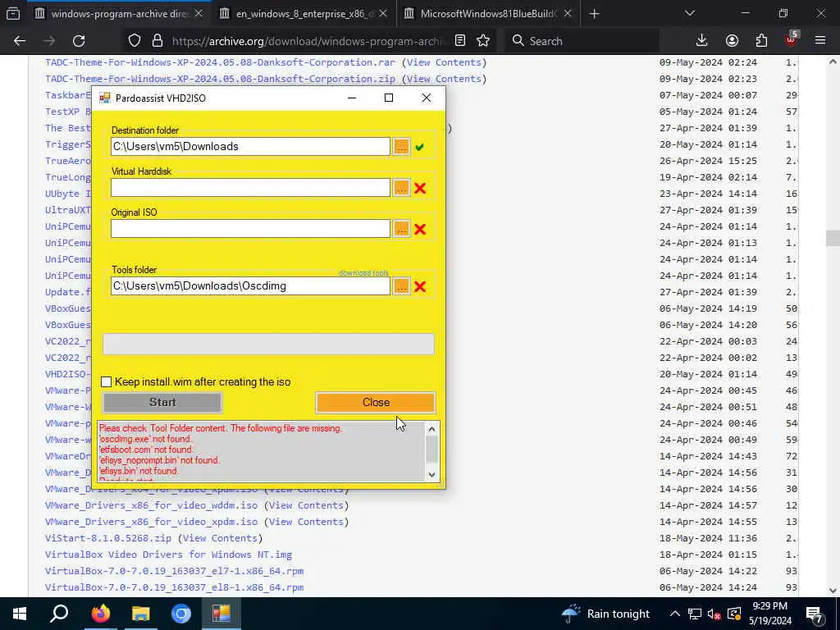
Task: Open network icon in system tray
Action: (x=695, y=614)
